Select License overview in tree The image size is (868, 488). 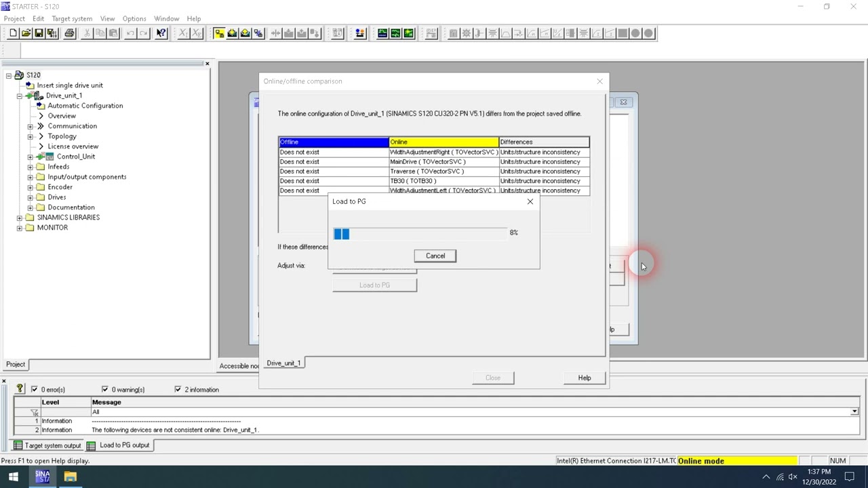click(x=73, y=146)
